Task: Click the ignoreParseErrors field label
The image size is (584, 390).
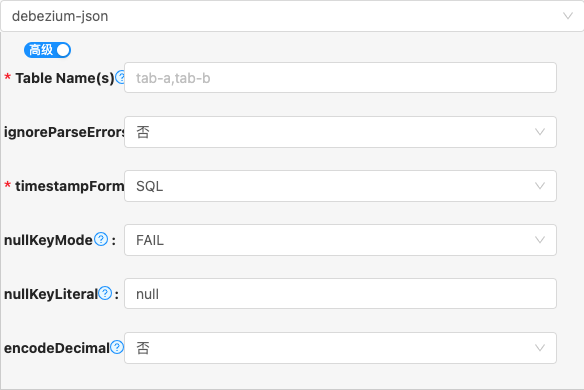Action: [x=64, y=132]
